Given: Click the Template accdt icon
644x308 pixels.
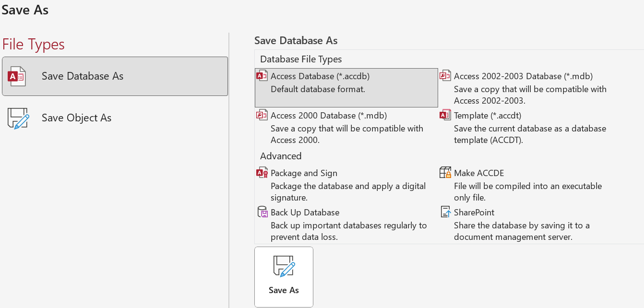Looking at the screenshot, I should pyautogui.click(x=445, y=115).
